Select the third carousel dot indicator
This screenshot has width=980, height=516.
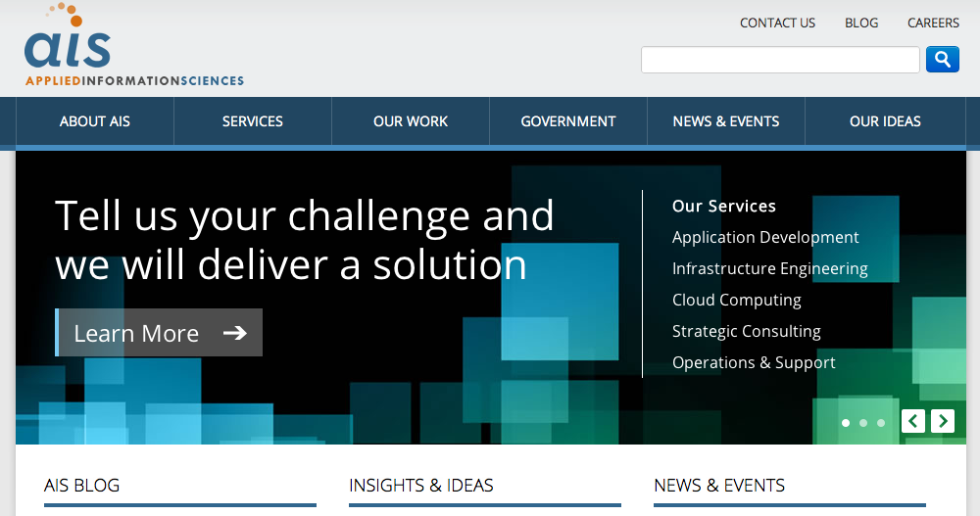coord(881,423)
